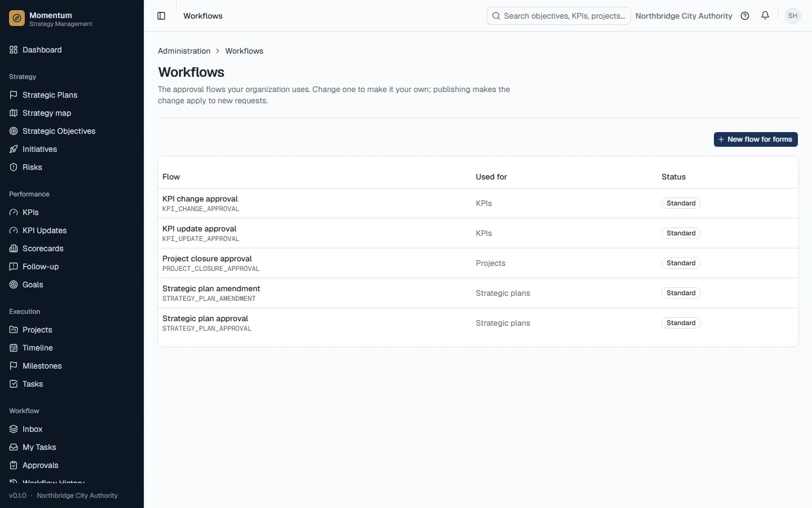Open the notifications bell
The height and width of the screenshot is (508, 812).
click(x=765, y=16)
